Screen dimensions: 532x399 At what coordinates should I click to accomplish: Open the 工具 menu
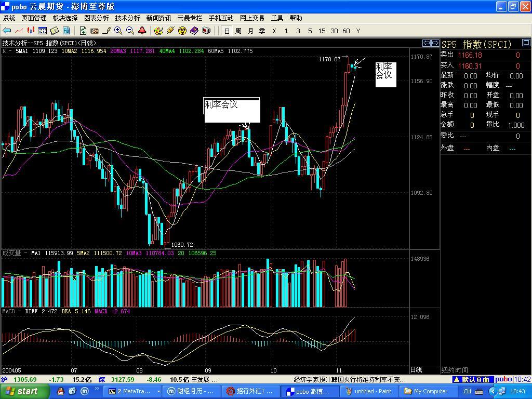277,18
